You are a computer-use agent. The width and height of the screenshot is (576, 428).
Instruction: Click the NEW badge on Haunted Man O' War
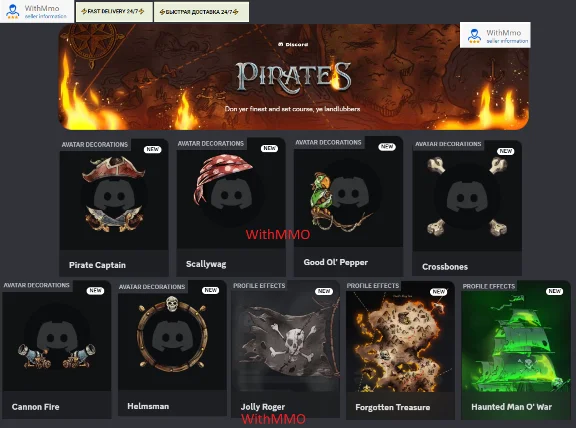(x=555, y=291)
